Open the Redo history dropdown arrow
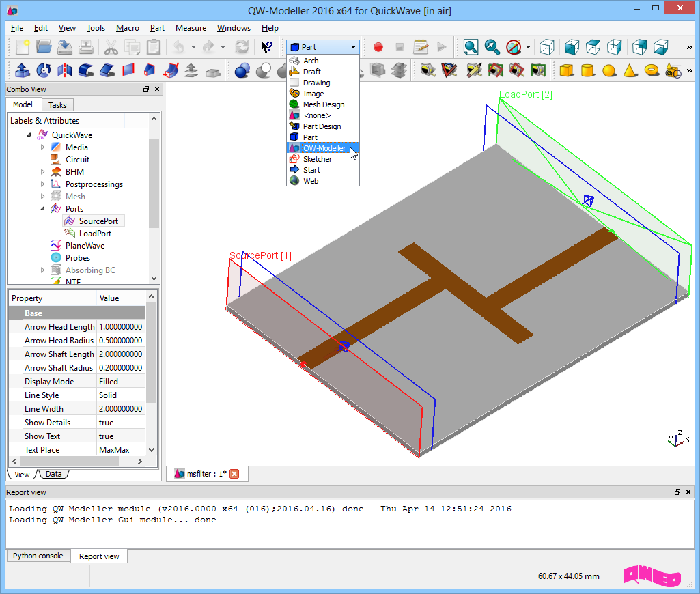This screenshot has width=700, height=594. click(x=223, y=47)
